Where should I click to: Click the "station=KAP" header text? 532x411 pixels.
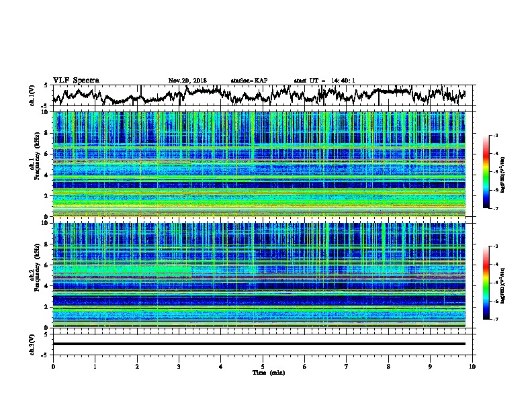click(249, 81)
